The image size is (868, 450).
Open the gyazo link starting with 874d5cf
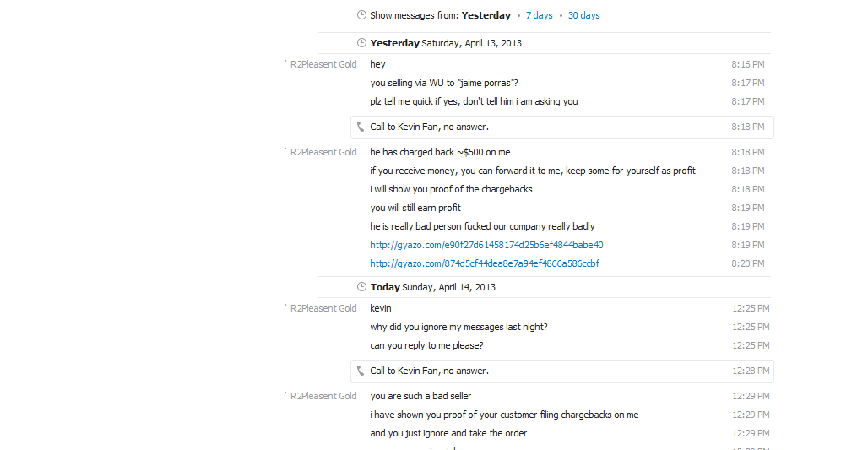click(485, 263)
